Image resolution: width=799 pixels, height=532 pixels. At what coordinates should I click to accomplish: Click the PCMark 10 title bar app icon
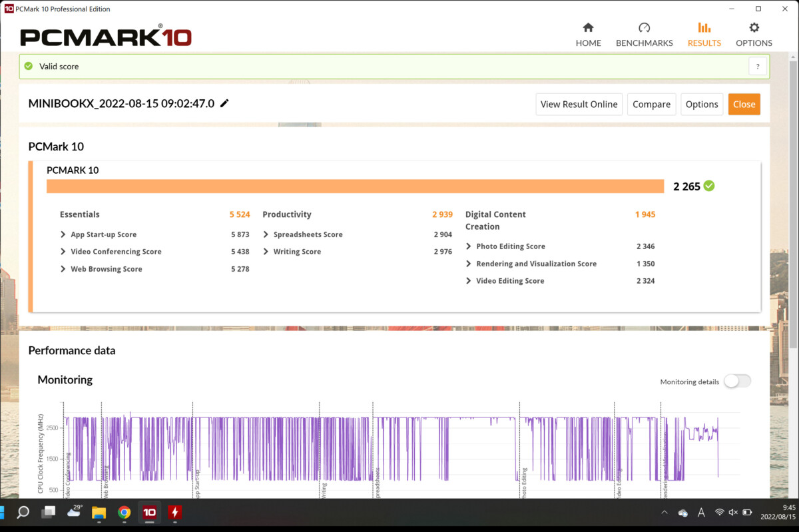(9, 9)
